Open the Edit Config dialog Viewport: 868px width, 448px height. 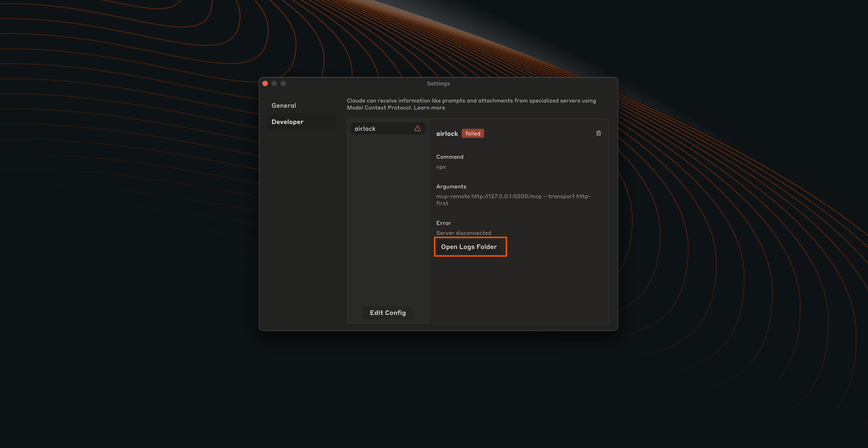pos(387,312)
